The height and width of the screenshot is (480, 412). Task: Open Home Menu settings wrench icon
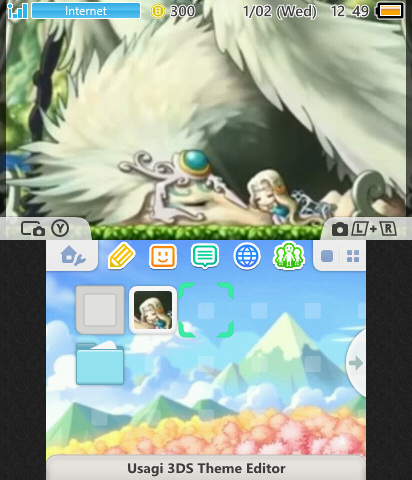pyautogui.click(x=73, y=256)
